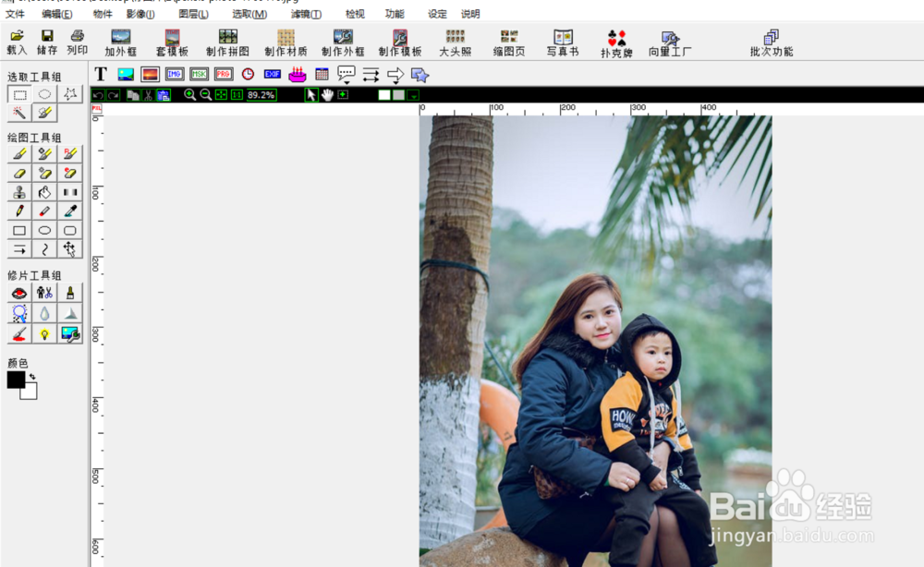Image resolution: width=924 pixels, height=567 pixels.
Task: Click the zoom in magnifier button
Action: 189,95
